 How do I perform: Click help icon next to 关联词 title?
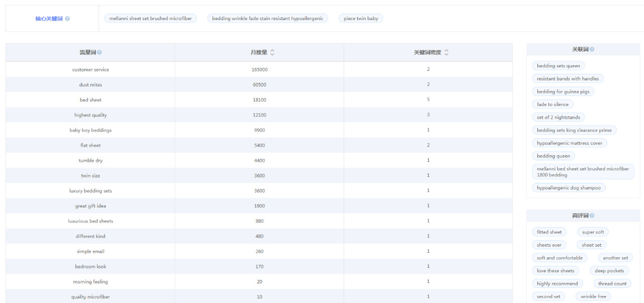click(x=592, y=49)
